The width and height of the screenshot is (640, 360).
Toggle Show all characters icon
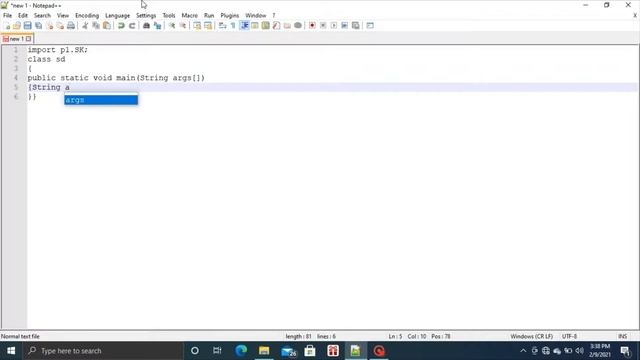point(233,26)
